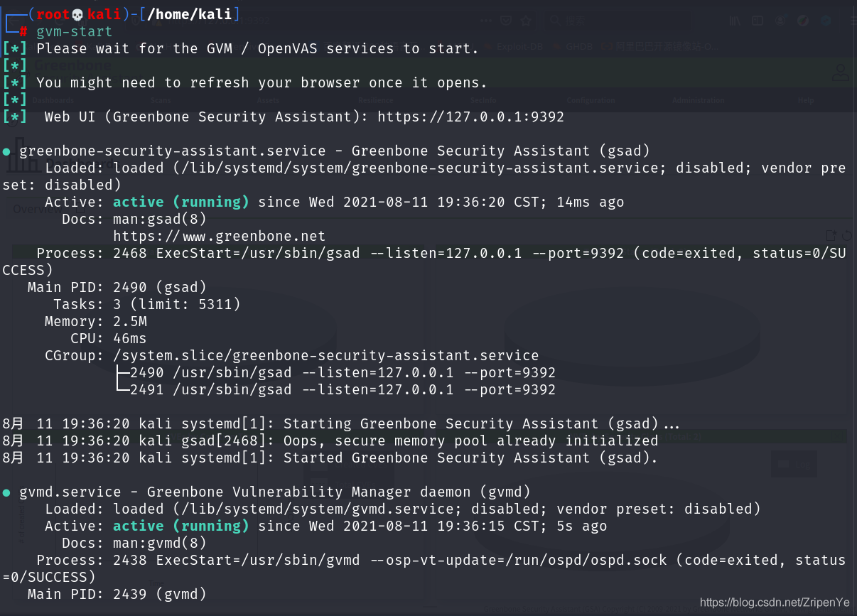This screenshot has width=857, height=616.
Task: Click the 'gvmd.service - Greenbone Vulnerability Manager daemon' header
Action: click(275, 492)
